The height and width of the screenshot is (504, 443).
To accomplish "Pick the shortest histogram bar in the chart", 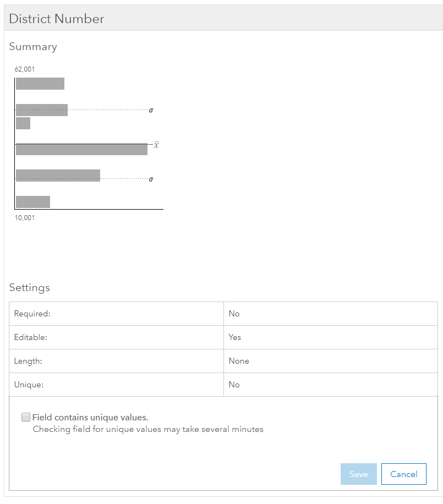I will pyautogui.click(x=23, y=123).
